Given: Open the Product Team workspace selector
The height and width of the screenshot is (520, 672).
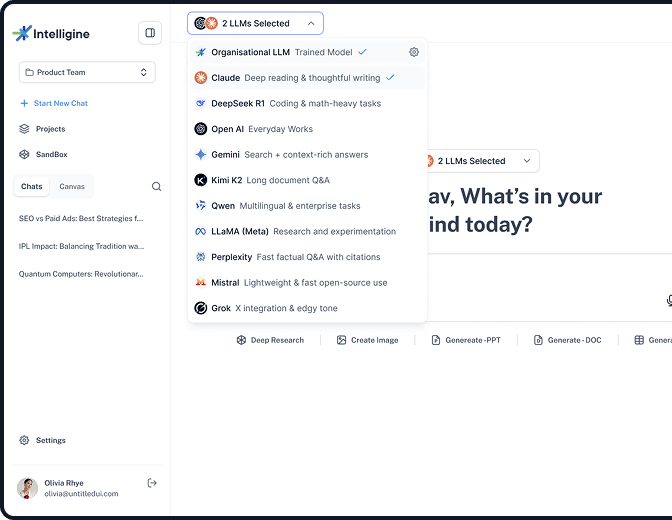Looking at the screenshot, I should click(87, 72).
